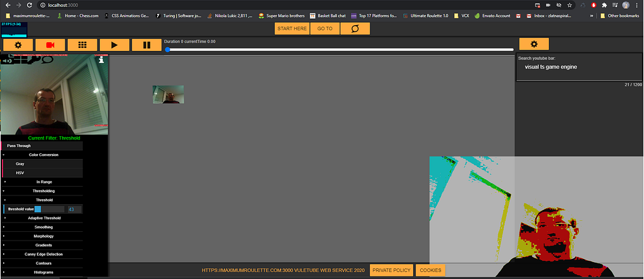Click the crossed-out eye icon in address bar
644x279 pixels.
point(558,5)
